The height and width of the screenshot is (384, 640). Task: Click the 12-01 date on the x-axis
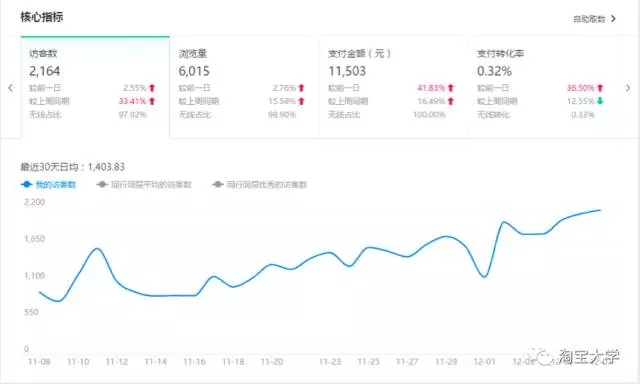click(x=484, y=362)
